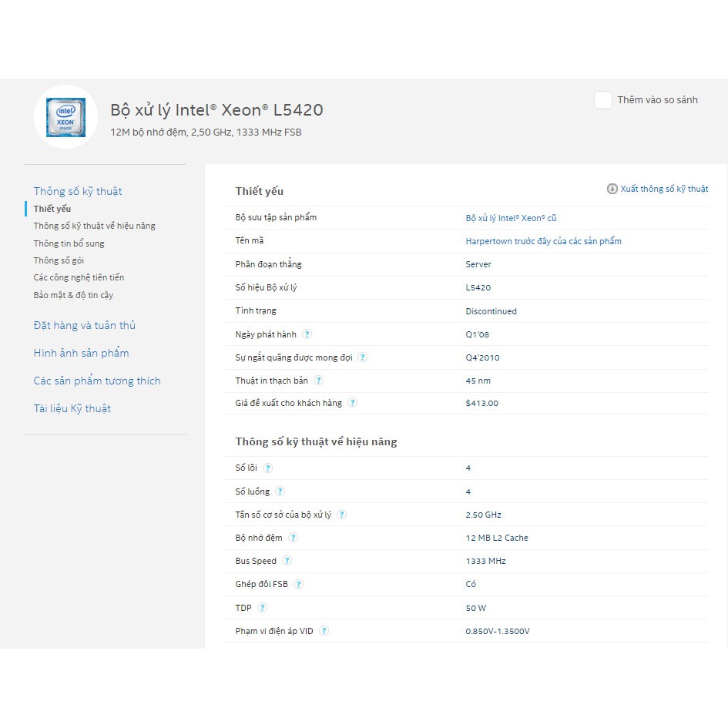Click the TDP question mark icon
The width and height of the screenshot is (728, 728).
point(263,608)
